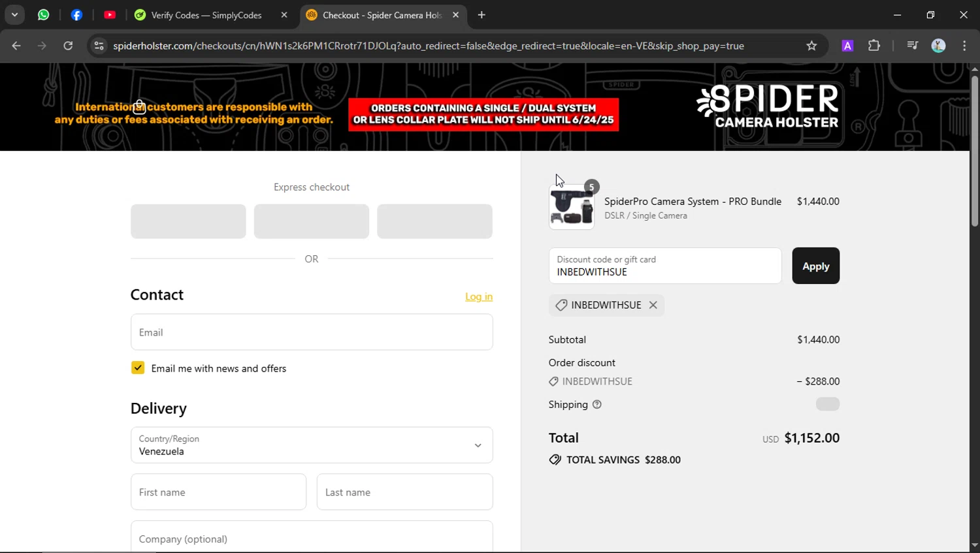Open a new browser tab
This screenshot has width=980, height=553.
click(x=482, y=15)
